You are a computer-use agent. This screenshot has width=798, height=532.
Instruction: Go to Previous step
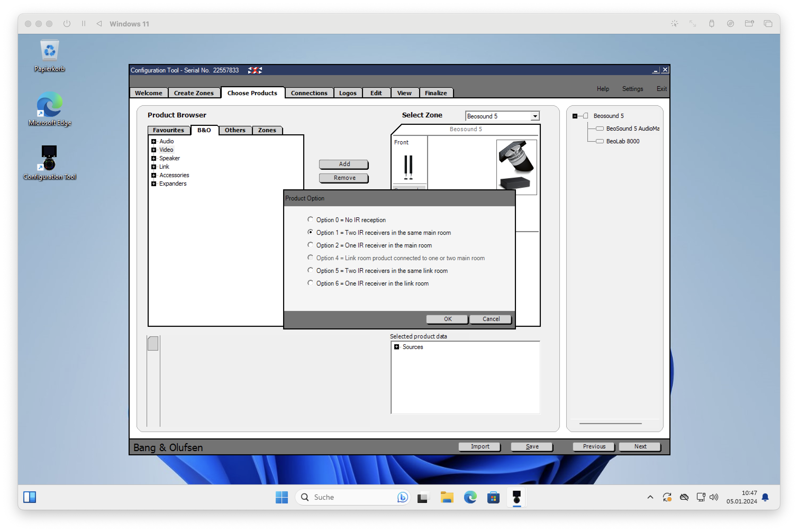tap(594, 447)
